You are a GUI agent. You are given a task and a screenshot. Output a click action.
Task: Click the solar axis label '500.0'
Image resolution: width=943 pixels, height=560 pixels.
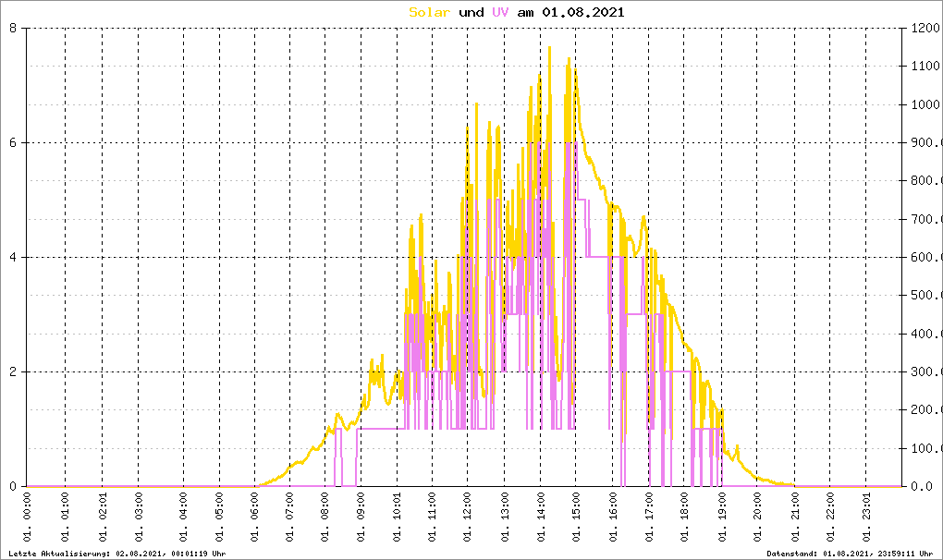(926, 296)
